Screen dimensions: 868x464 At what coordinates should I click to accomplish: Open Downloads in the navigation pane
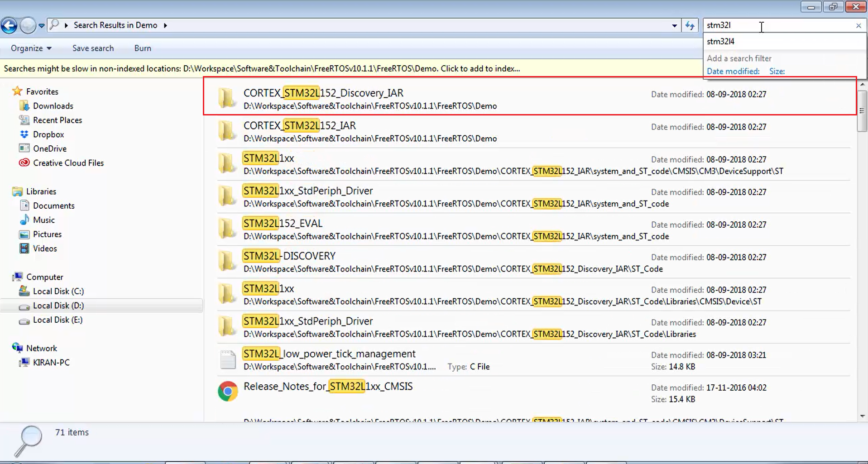tap(53, 106)
